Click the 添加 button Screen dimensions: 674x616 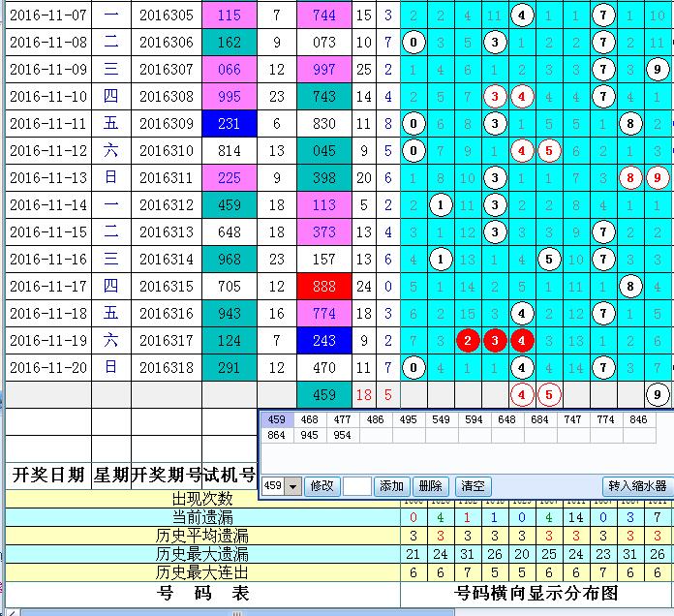391,486
